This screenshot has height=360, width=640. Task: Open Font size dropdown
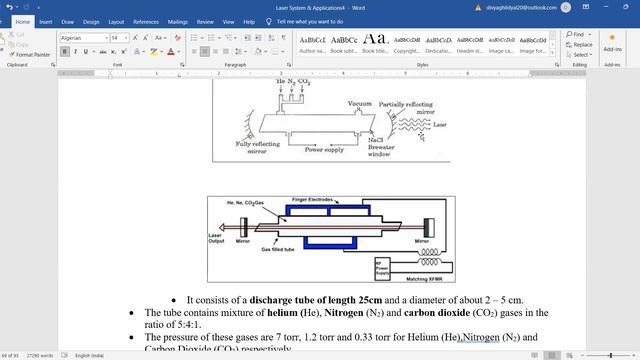tap(126, 38)
